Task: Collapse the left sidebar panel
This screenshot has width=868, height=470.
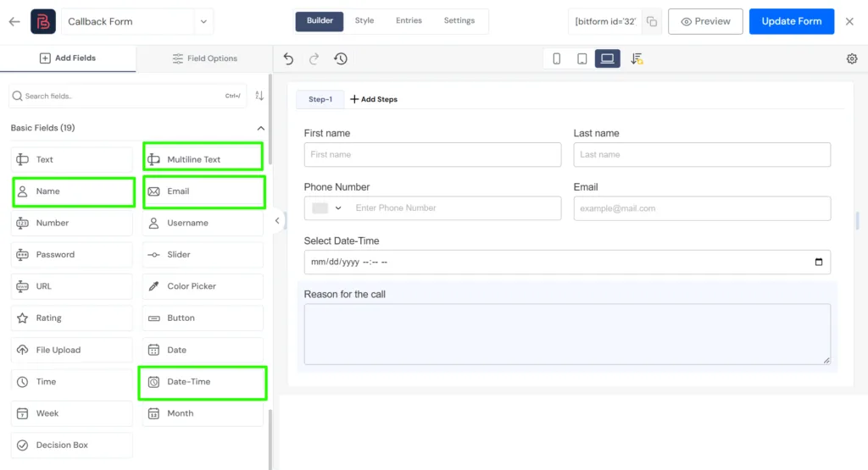Action: coord(277,221)
